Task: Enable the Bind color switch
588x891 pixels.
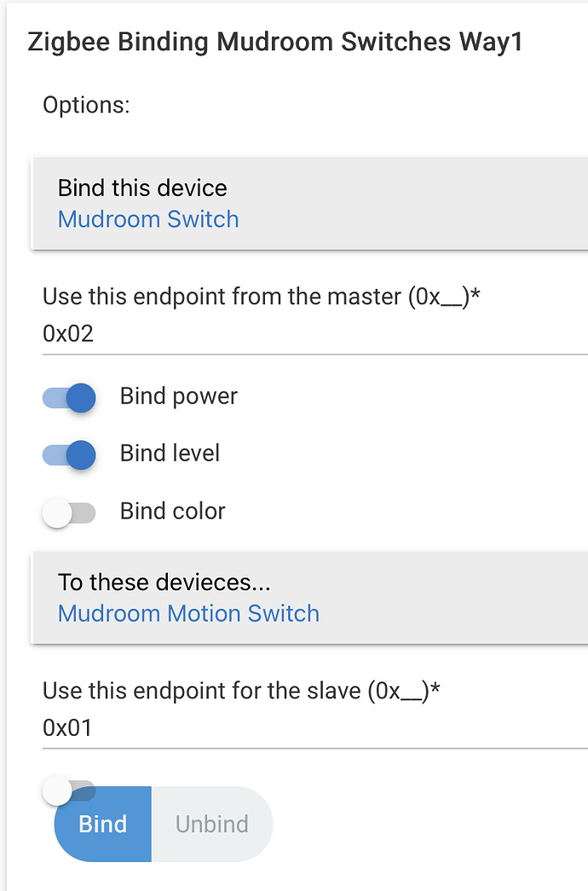Action: (69, 512)
